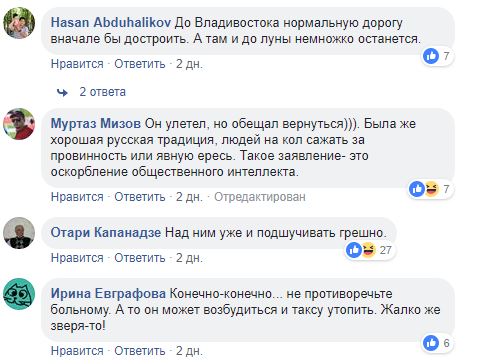
Task: Click the like reaction on Hasan Abduhalikov's comment
Action: coord(431,56)
